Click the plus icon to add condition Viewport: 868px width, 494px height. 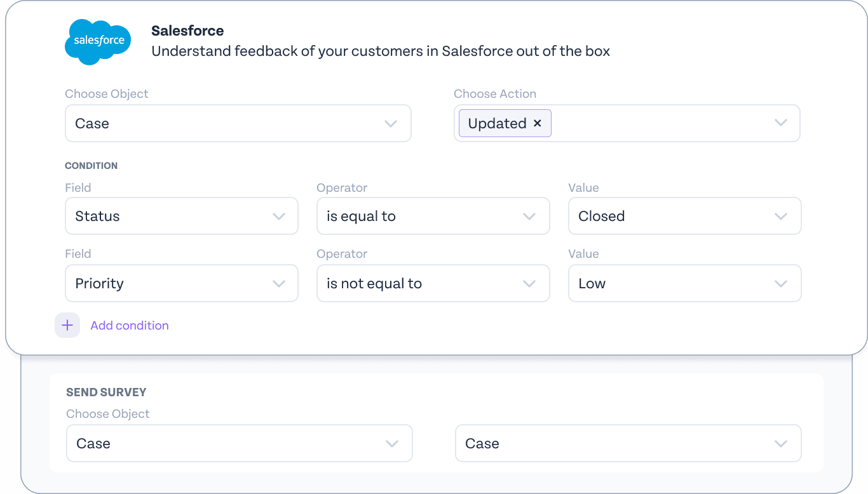click(67, 325)
